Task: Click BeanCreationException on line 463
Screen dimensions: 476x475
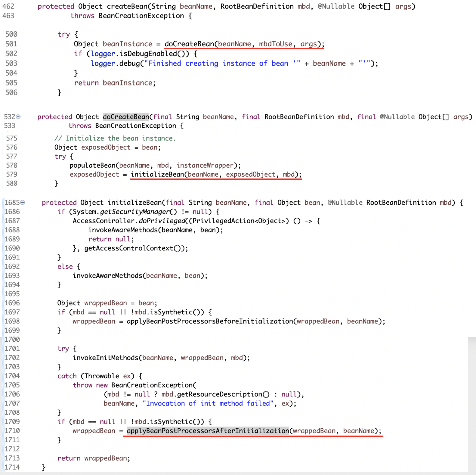Action: 141,16
